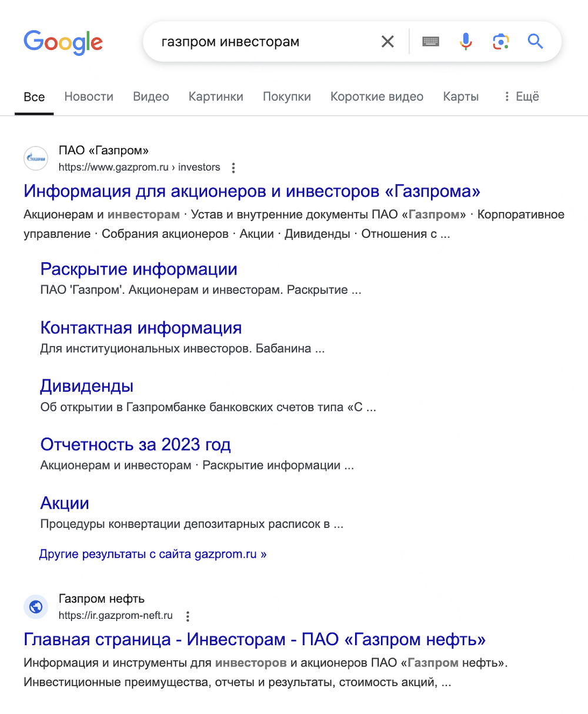
Task: Click the Gazprom favicon logo
Action: [x=36, y=159]
